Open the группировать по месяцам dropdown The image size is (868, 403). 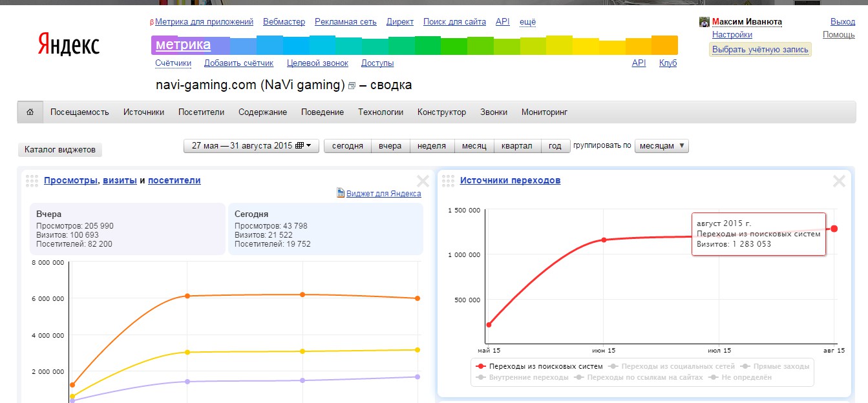(662, 146)
